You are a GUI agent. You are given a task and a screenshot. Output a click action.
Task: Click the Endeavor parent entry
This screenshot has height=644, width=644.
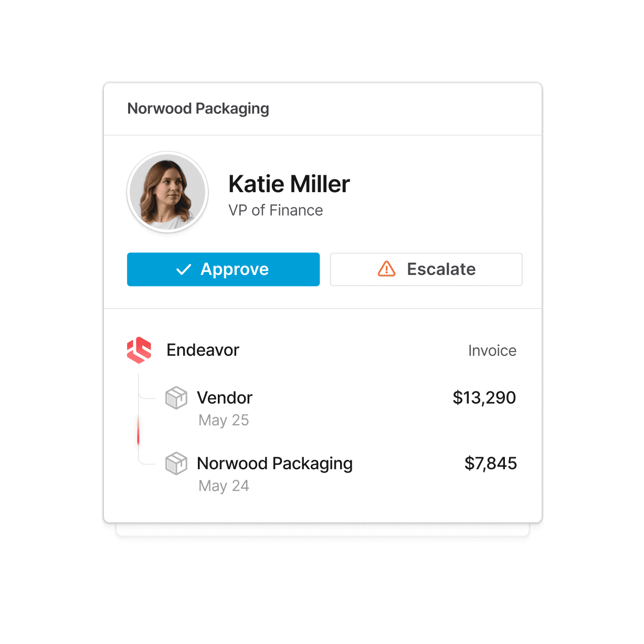(x=203, y=350)
